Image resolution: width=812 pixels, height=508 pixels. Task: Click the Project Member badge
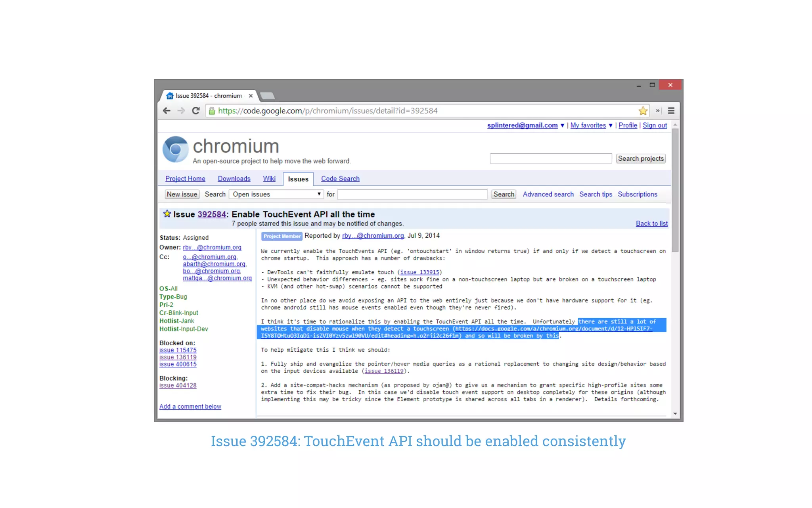click(x=282, y=236)
